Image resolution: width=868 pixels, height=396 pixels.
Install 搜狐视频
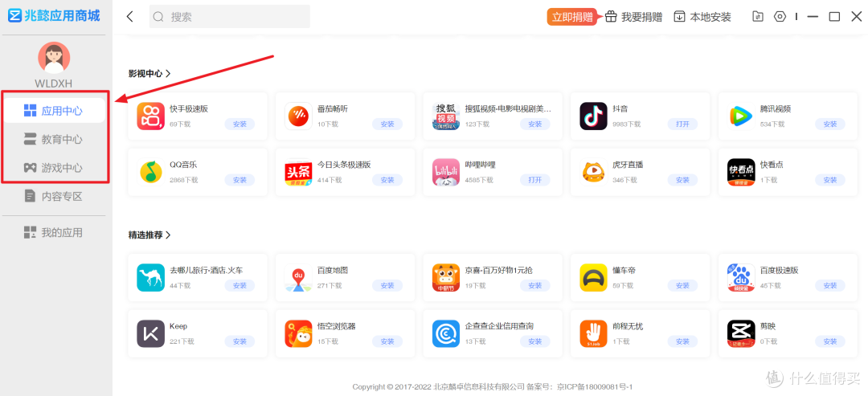click(x=534, y=124)
